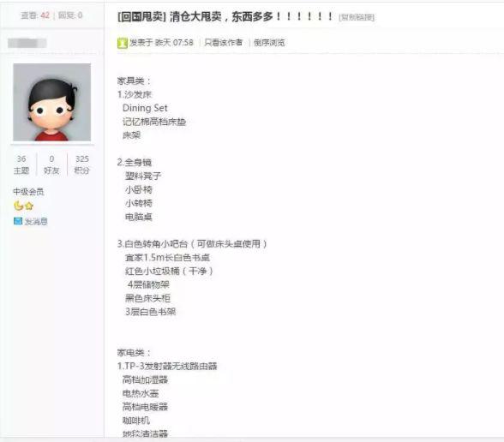Open the 36 主题 count
The image size is (504, 442).
[21, 164]
